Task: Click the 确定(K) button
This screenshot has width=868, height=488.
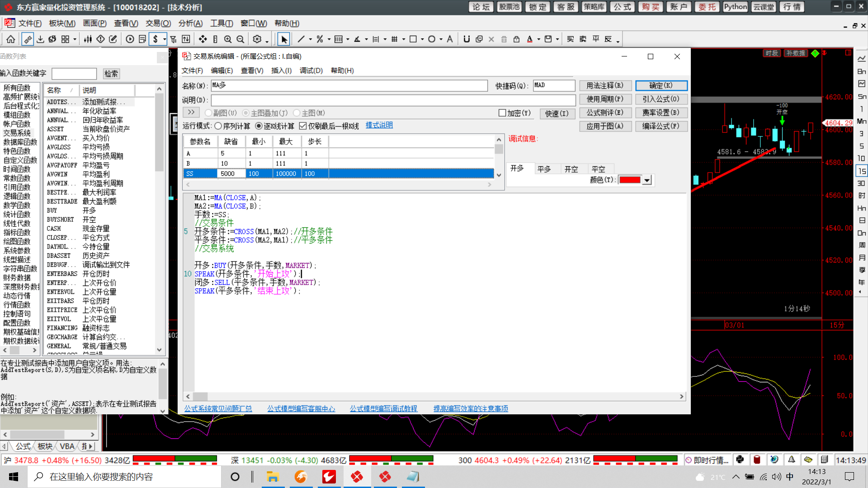Action: [x=661, y=85]
